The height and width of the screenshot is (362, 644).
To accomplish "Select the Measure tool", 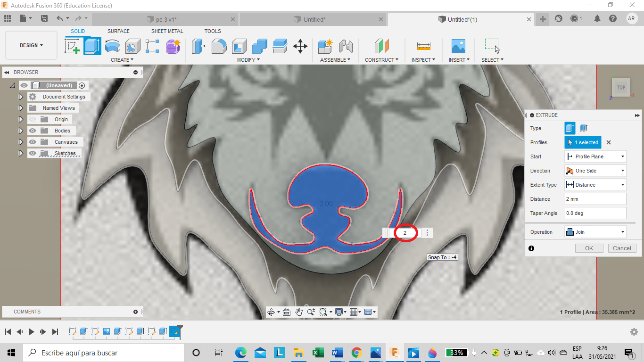I will [424, 46].
